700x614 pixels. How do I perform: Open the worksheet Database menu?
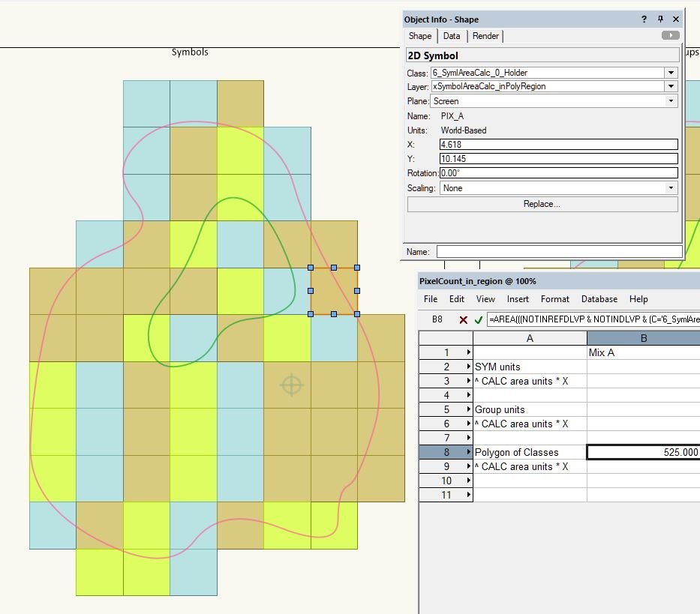pyautogui.click(x=599, y=299)
